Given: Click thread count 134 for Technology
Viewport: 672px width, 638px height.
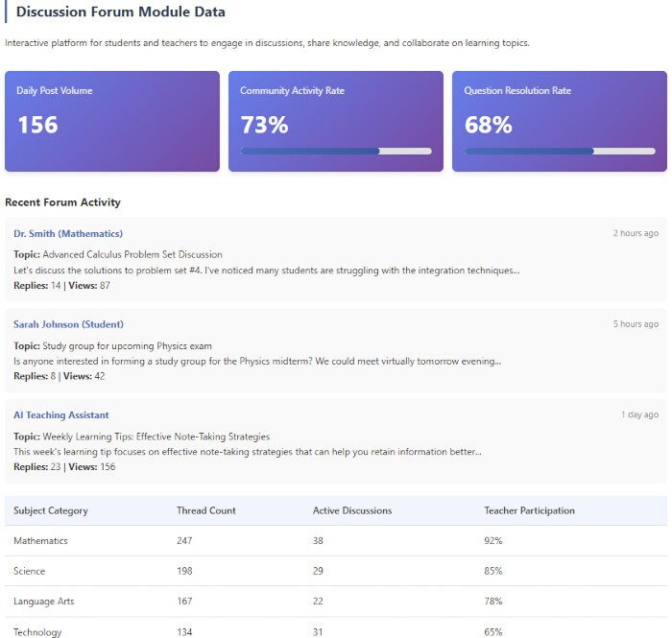Looking at the screenshot, I should pos(184,632).
